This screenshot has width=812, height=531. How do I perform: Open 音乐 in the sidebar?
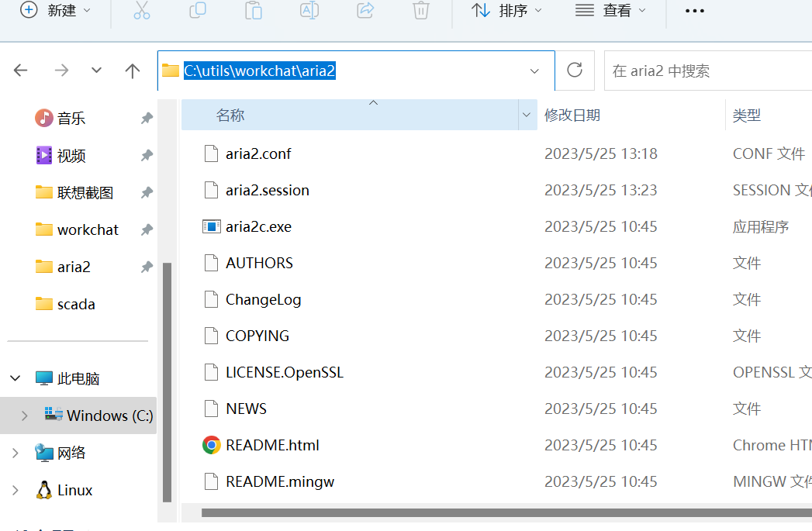[71, 118]
